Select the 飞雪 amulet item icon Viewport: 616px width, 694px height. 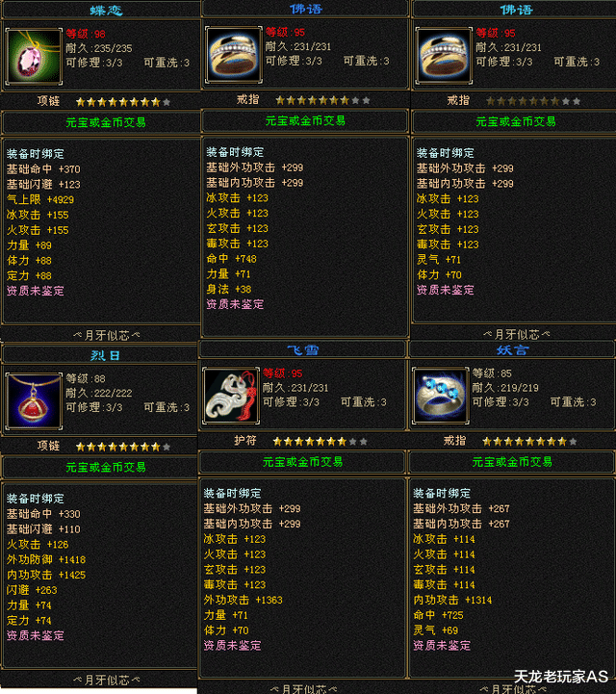(231, 396)
